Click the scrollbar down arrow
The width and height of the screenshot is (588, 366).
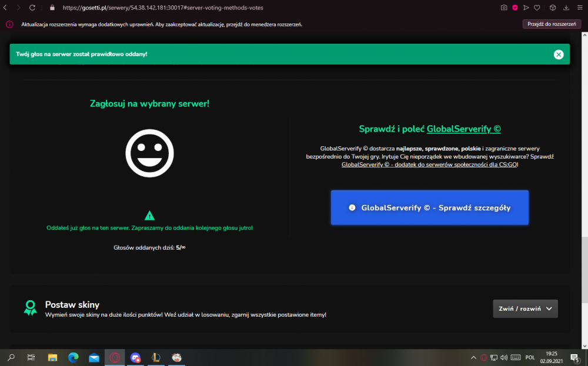click(x=584, y=346)
